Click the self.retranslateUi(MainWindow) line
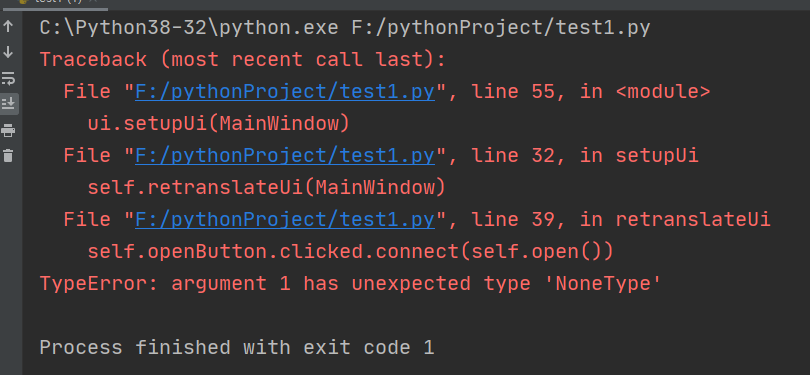This screenshot has height=375, width=810. pos(267,188)
